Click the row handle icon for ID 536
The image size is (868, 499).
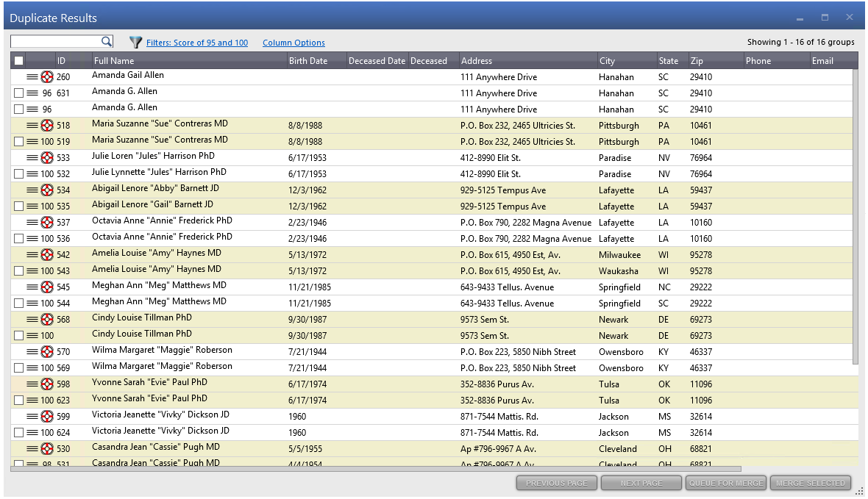point(32,238)
